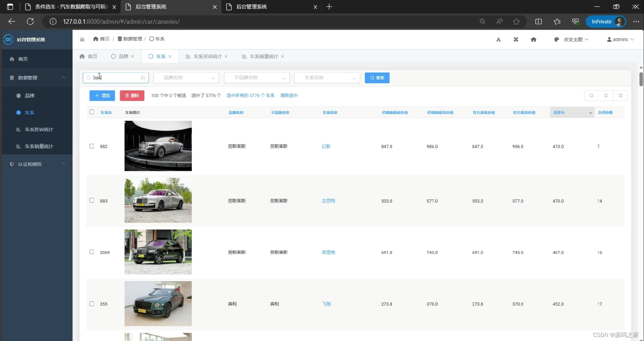Reload the page with refresh icon
The height and width of the screenshot is (341, 644).
[x=30, y=21]
